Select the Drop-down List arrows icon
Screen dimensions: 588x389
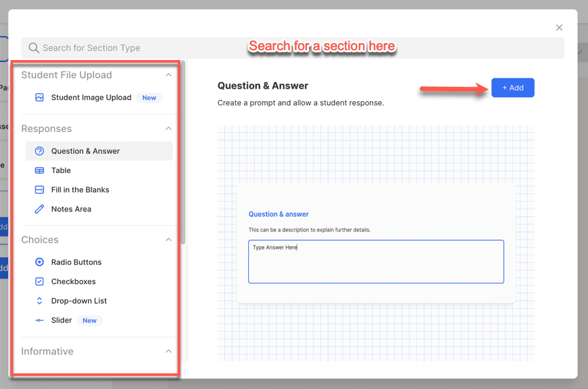pyautogui.click(x=39, y=301)
